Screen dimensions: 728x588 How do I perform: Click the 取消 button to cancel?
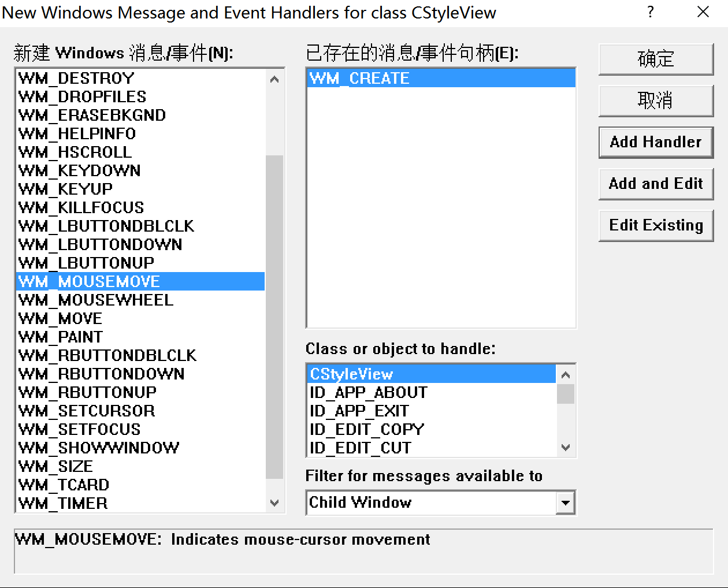656,101
